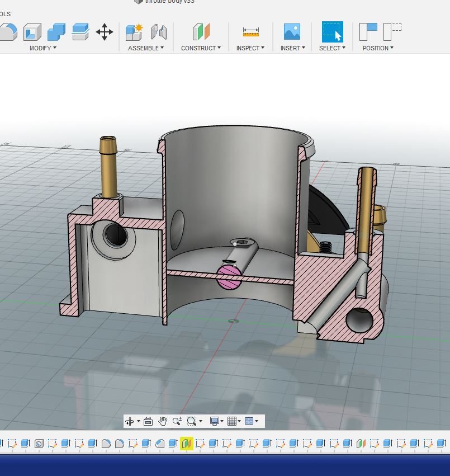Expand the Orbit type dropdown arrow
Image resolution: width=450 pixels, height=476 pixels.
pyautogui.click(x=139, y=421)
